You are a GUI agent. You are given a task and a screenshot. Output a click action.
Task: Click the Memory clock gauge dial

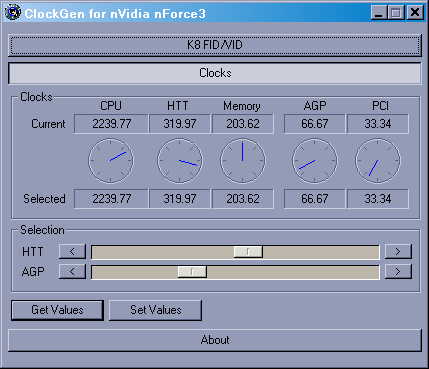coord(243,161)
